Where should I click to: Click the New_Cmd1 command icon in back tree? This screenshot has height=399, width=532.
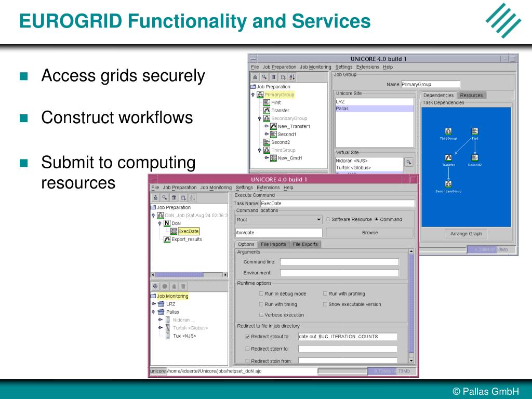point(273,158)
